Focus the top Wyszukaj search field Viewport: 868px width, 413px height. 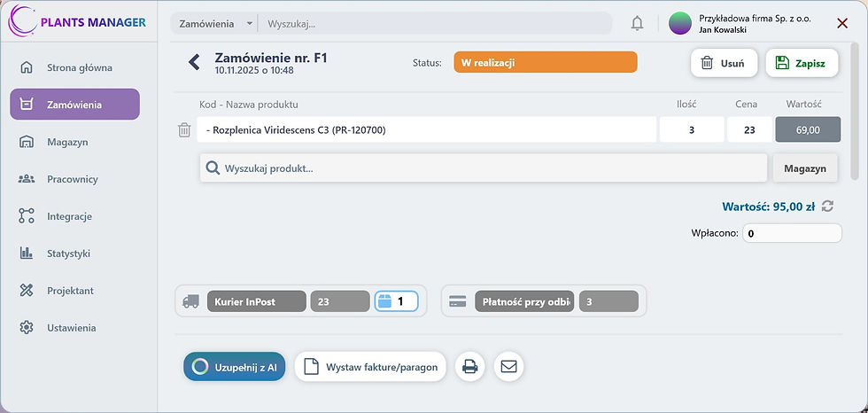click(435, 24)
